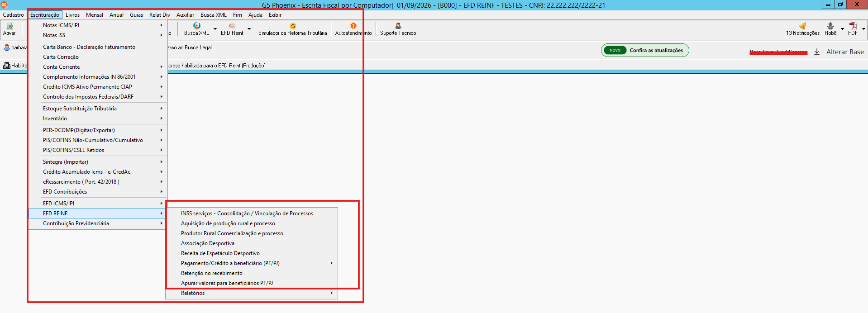Open the Busca XML toolbar icon
This screenshot has width=868, height=313.
[196, 26]
